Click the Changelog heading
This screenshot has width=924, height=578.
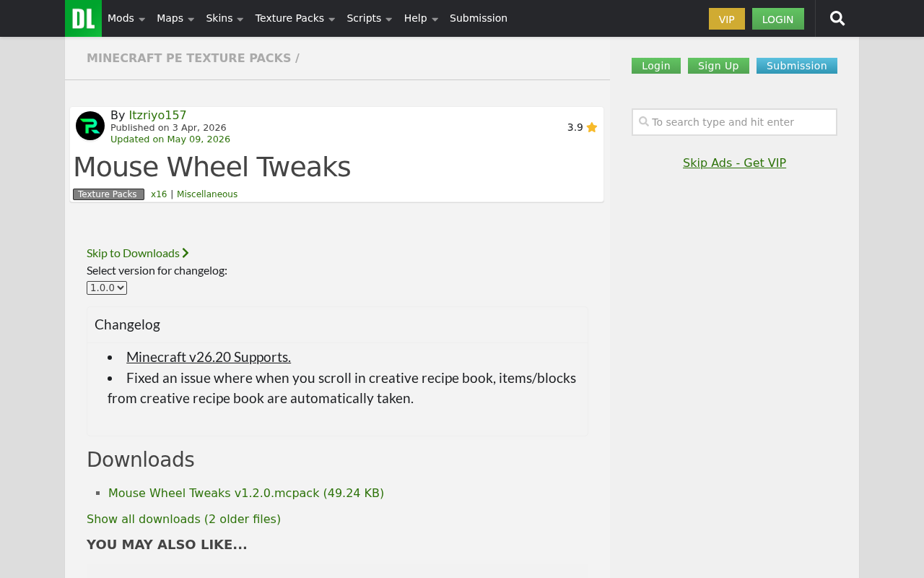(127, 324)
